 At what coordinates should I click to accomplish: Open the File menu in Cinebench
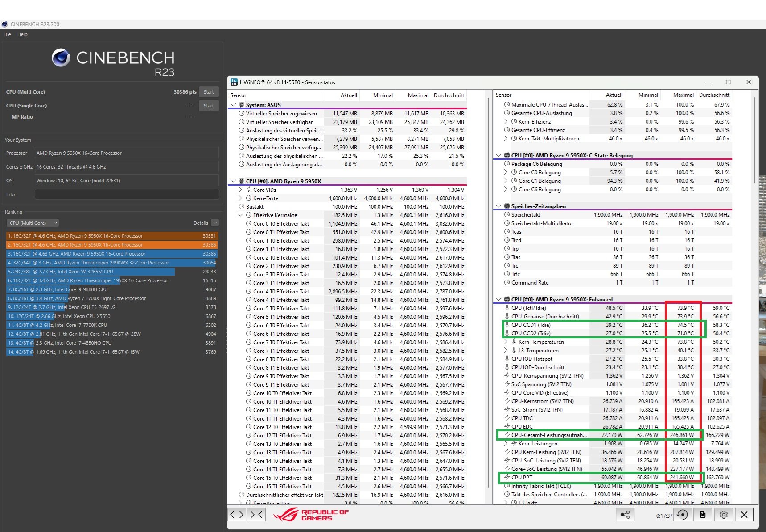coord(7,34)
